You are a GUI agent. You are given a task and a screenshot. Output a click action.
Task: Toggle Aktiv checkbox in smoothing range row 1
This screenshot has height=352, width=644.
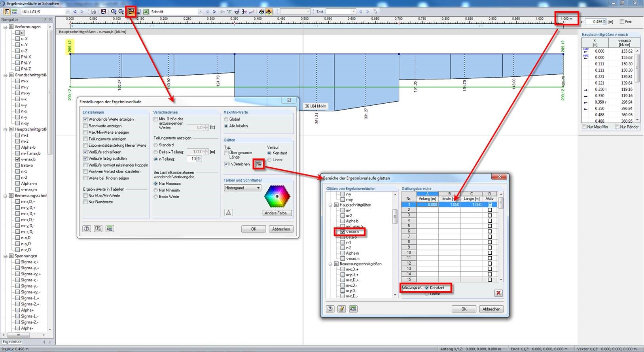pyautogui.click(x=490, y=204)
